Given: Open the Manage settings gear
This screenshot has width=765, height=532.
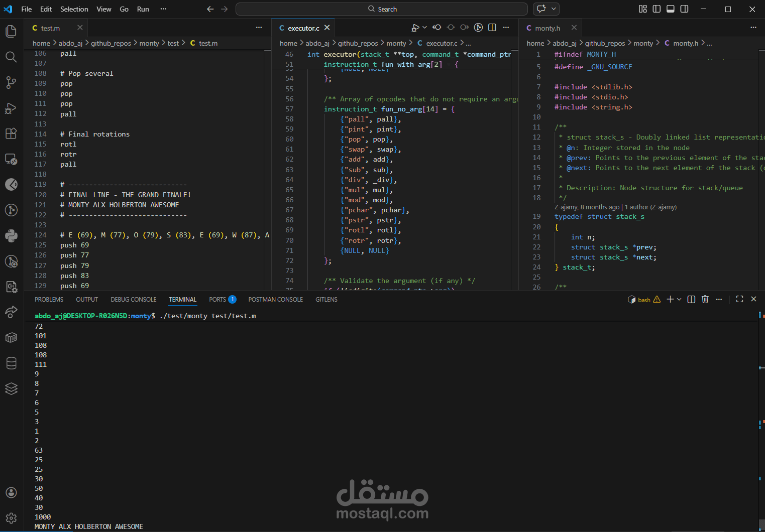Looking at the screenshot, I should tap(11, 518).
